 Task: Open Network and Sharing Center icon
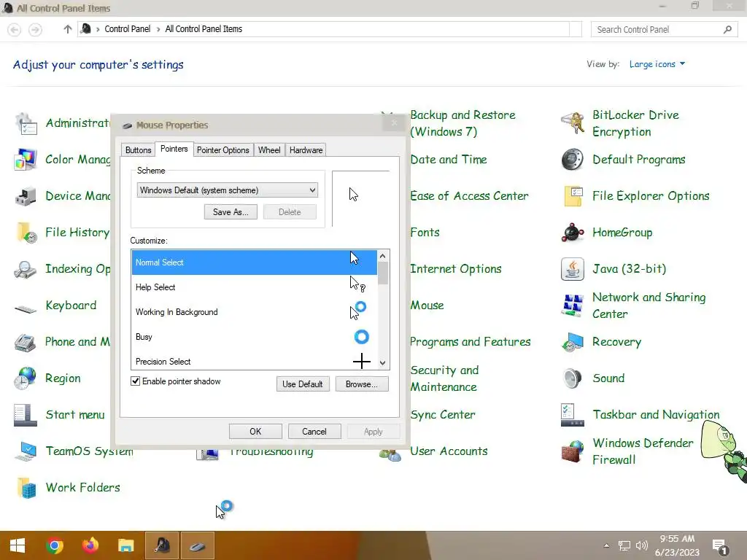click(x=572, y=306)
